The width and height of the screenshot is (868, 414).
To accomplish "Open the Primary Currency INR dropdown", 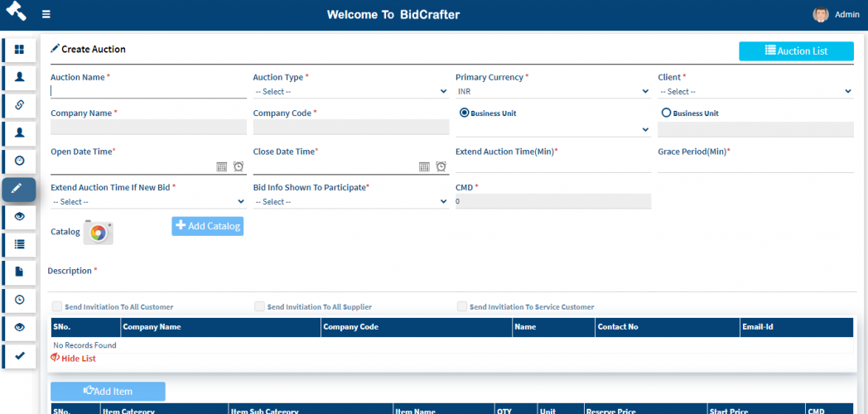I will tap(553, 91).
